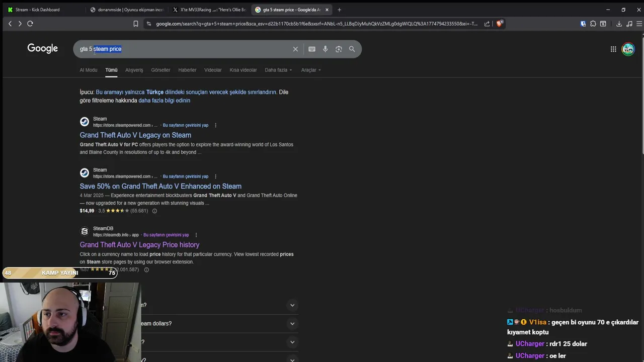Open the Google account avatar
The height and width of the screenshot is (362, 644).
click(x=628, y=49)
